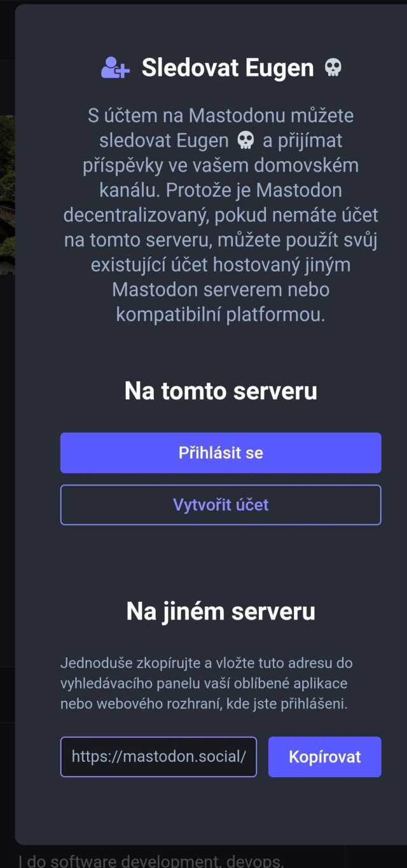Focus the mastodon.social address field
This screenshot has width=407, height=868.
coord(158,757)
